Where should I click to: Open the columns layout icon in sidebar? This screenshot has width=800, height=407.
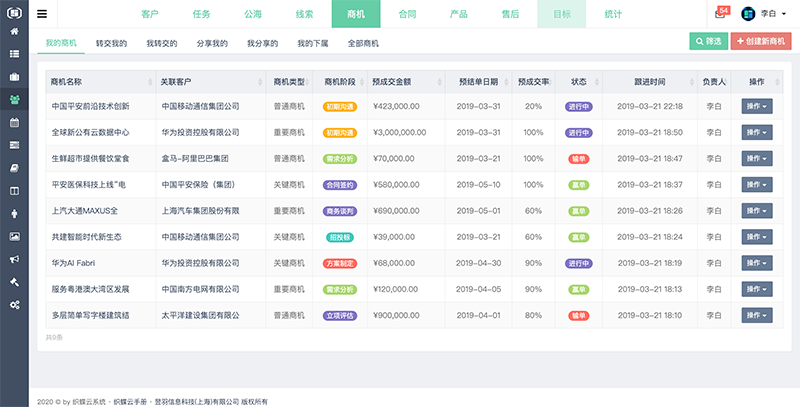pos(14,191)
